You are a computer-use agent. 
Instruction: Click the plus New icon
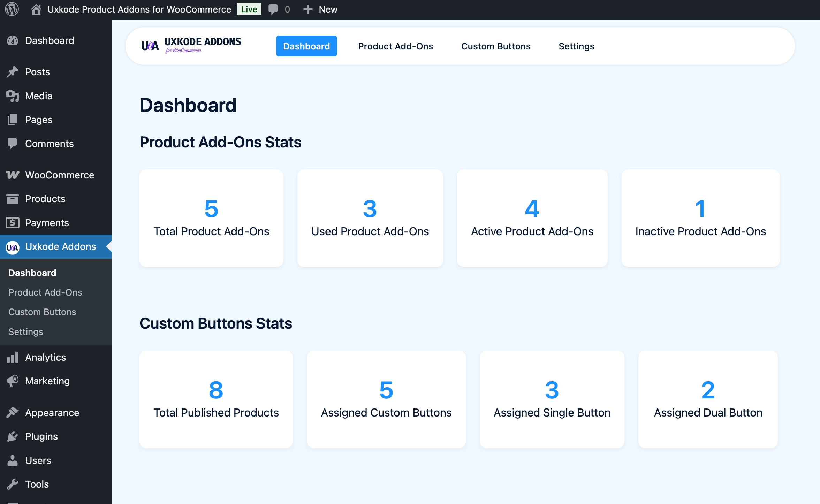point(307,9)
